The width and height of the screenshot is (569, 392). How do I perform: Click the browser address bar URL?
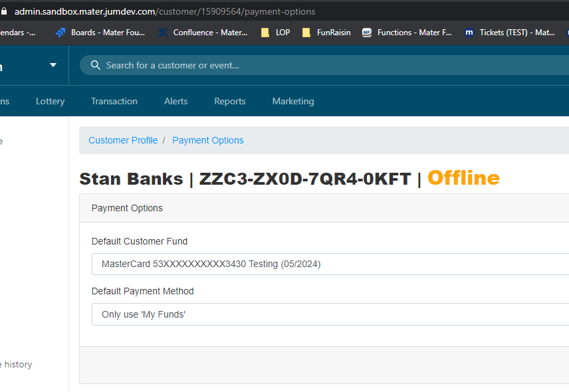tap(165, 11)
